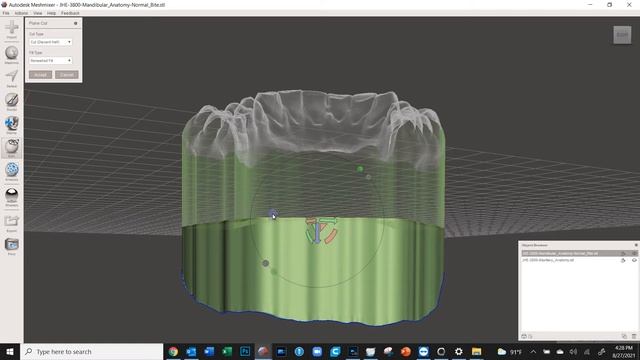Toggle lock icon on the Maxillary Anatomy row
The width and height of the screenshot is (640, 360).
click(623, 260)
